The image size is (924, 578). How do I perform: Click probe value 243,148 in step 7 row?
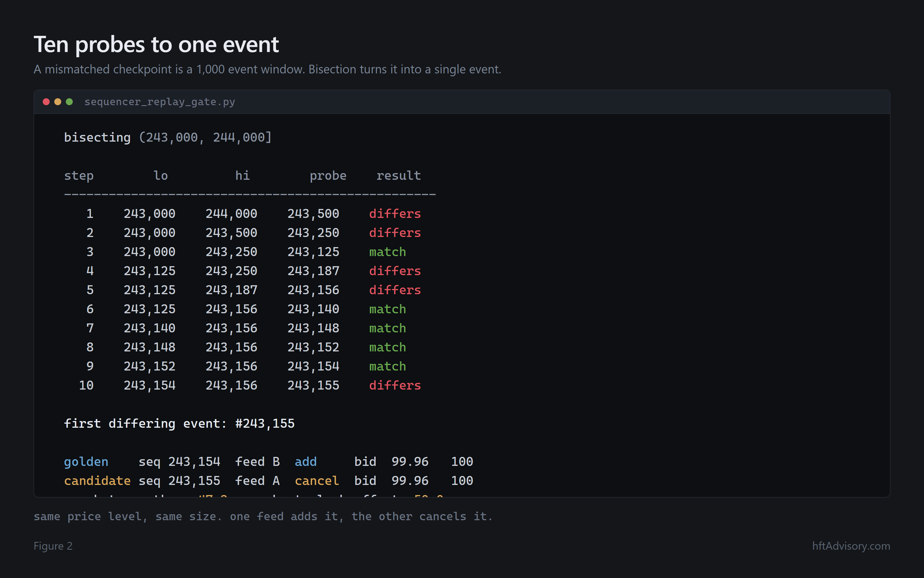pos(313,328)
